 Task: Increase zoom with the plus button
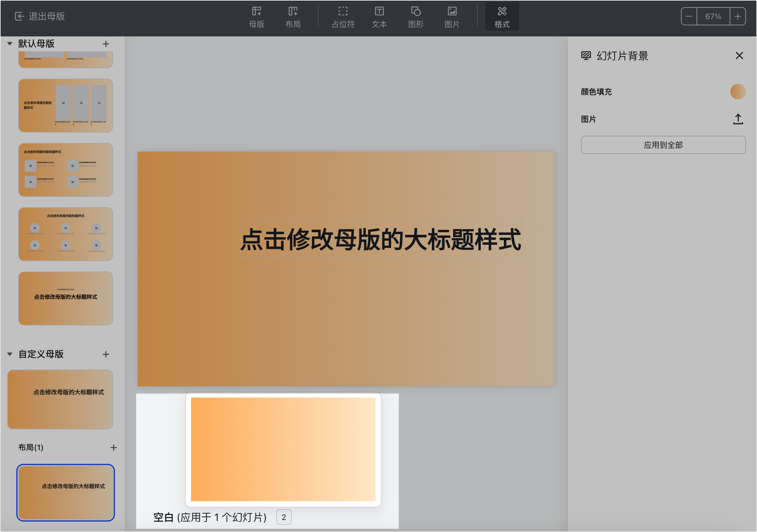pos(738,16)
